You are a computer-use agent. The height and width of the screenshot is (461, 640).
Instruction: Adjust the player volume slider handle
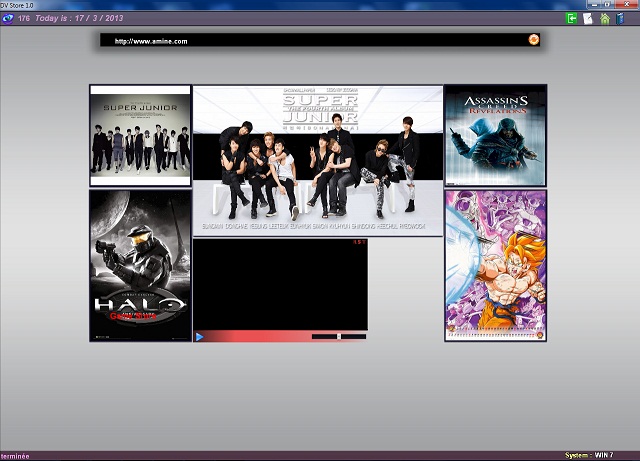point(339,336)
